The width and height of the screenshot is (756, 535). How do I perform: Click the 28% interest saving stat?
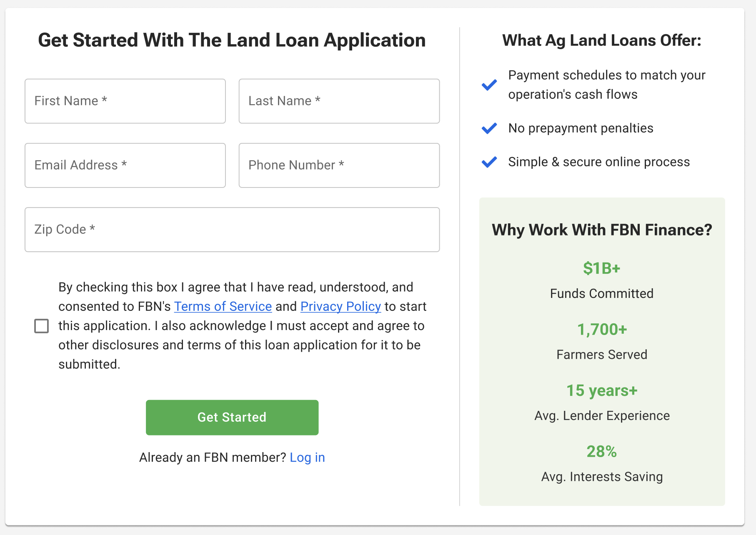click(601, 452)
